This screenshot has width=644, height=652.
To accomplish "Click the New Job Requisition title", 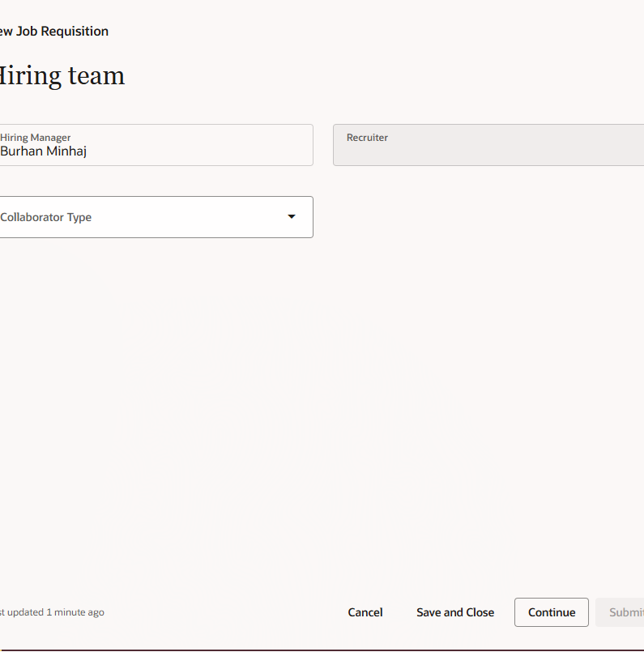I will [x=53, y=31].
